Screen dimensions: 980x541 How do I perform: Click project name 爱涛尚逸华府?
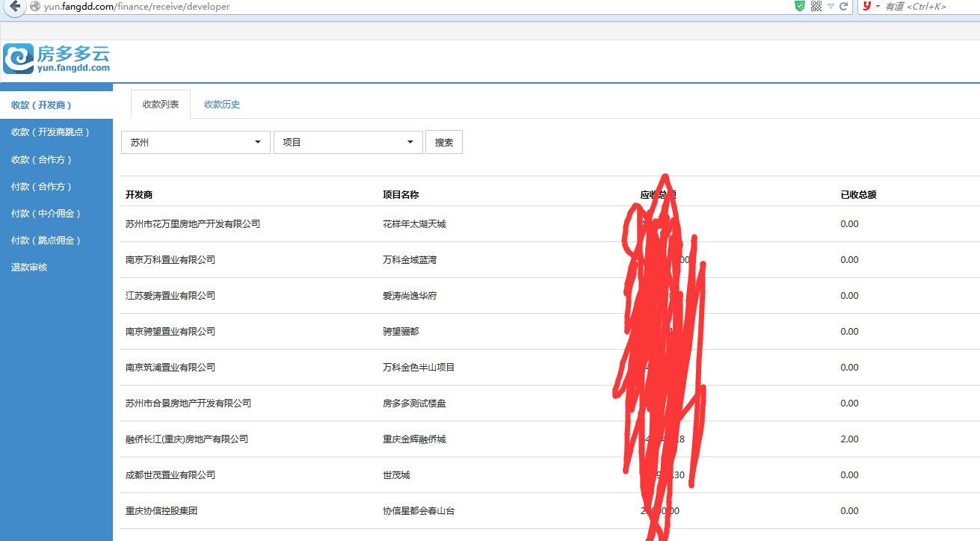tap(410, 295)
